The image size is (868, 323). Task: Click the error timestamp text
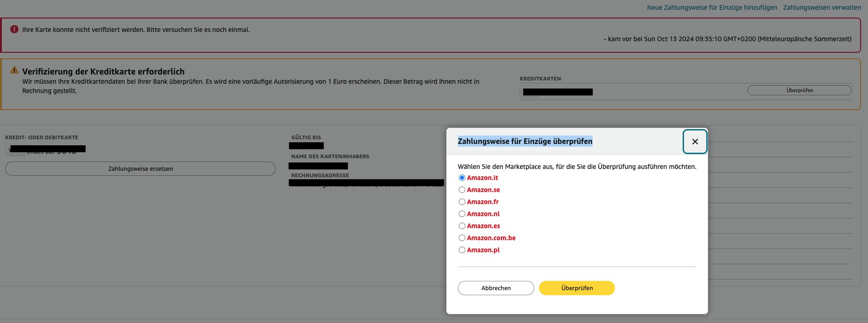(728, 39)
